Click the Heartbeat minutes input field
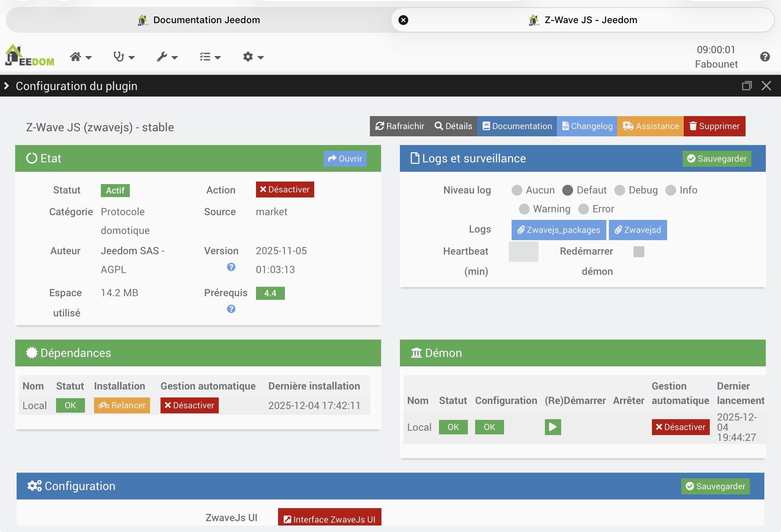This screenshot has height=532, width=781. (x=523, y=251)
